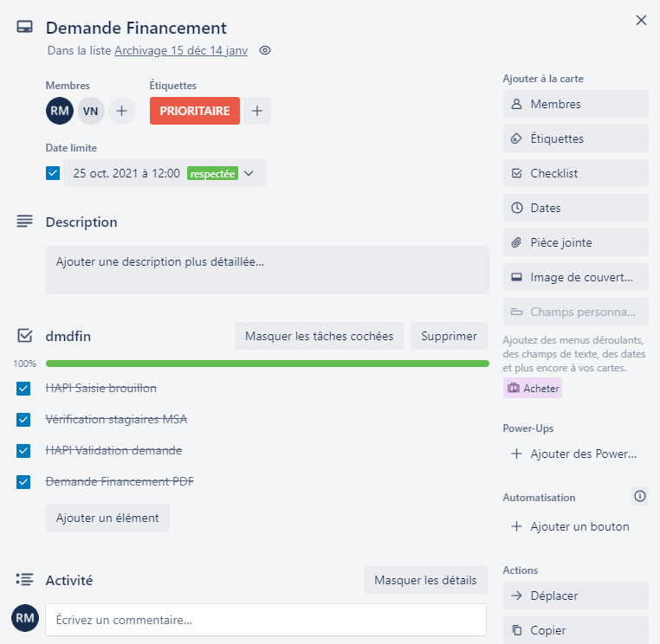Screen dimensions: 660x644
Task: Click the HAPI Validation demande item text
Action: (113, 450)
